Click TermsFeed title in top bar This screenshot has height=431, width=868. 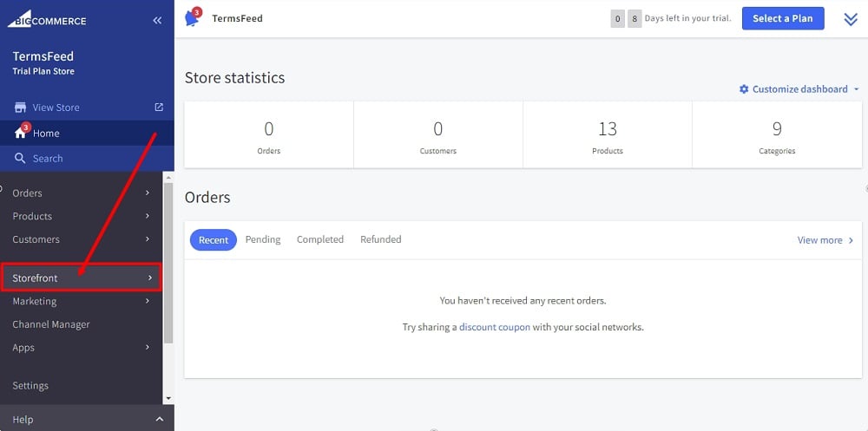click(x=237, y=18)
